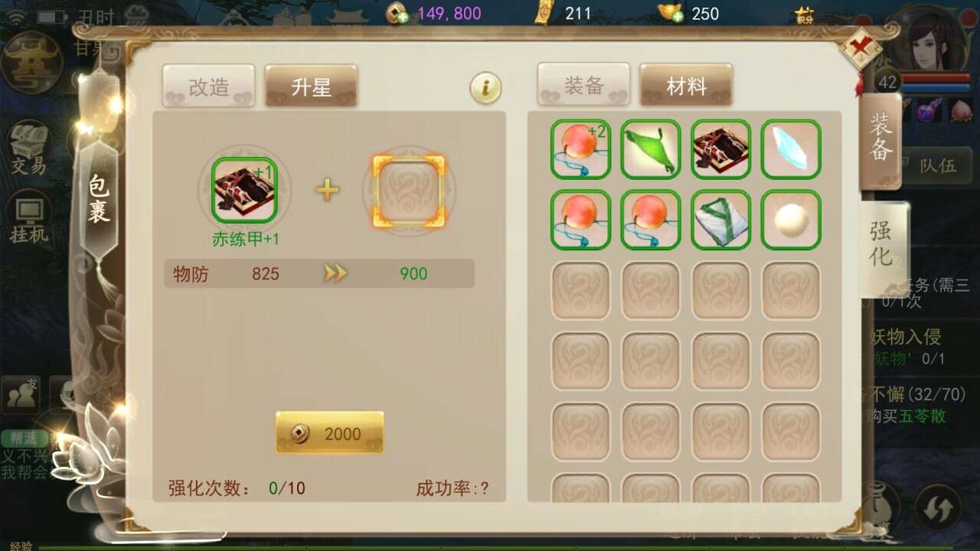Choose the white pearl material

click(792, 220)
